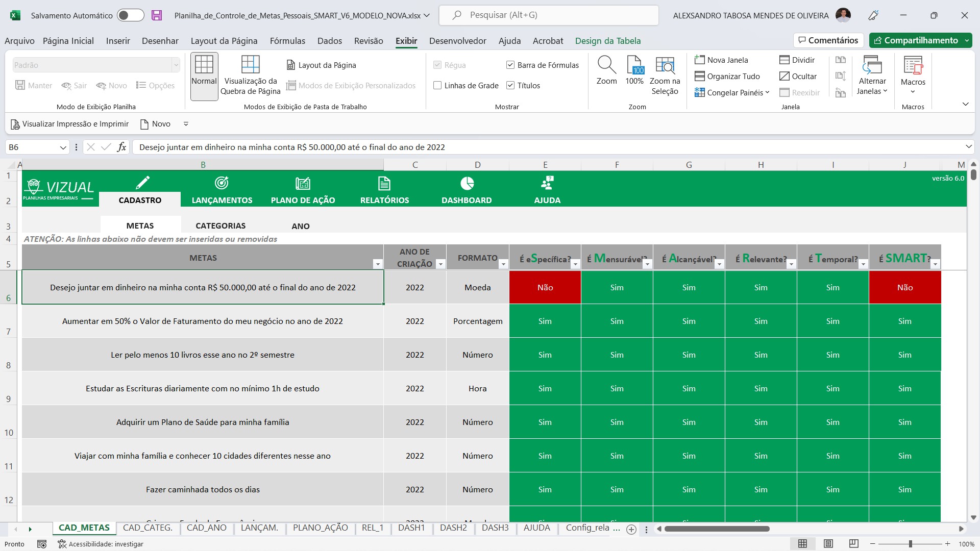
Task: Click the Comentários button
Action: [828, 40]
